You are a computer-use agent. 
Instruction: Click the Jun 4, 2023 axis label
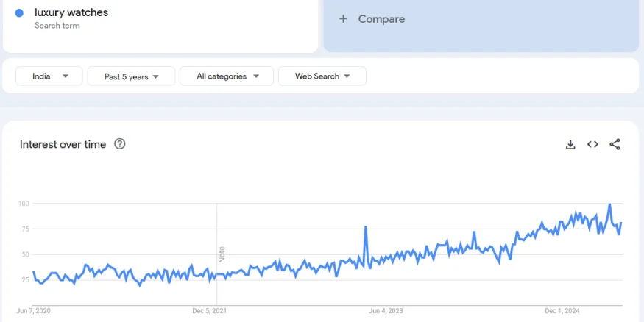click(x=386, y=311)
